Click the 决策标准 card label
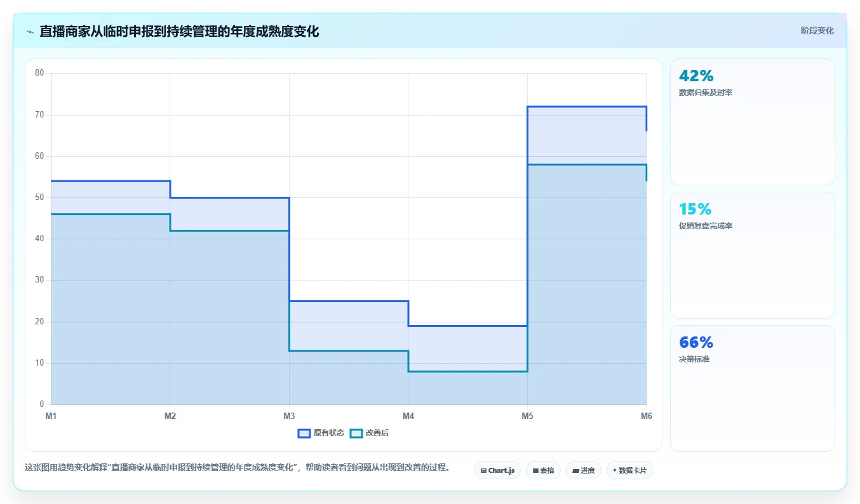 point(694,359)
